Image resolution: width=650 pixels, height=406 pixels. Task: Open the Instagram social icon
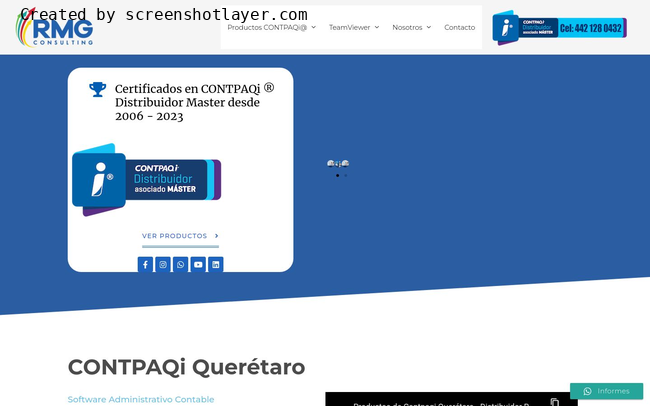(163, 265)
